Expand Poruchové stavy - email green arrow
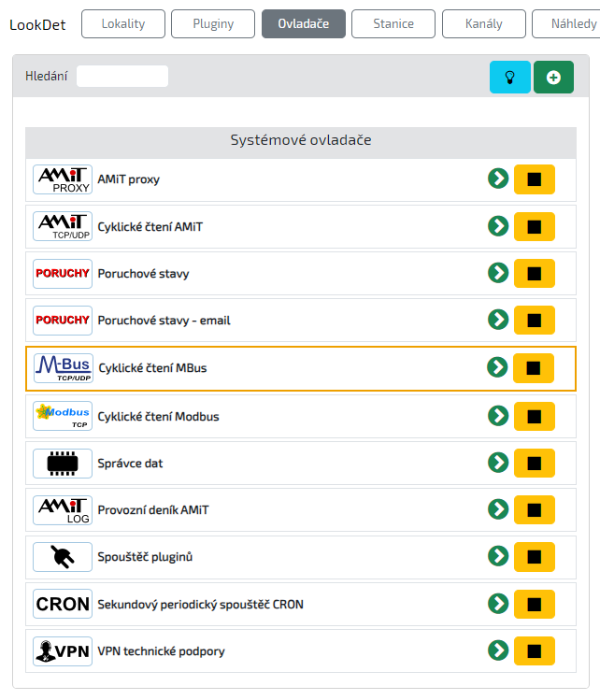This screenshot has height=700, width=600. tap(498, 320)
